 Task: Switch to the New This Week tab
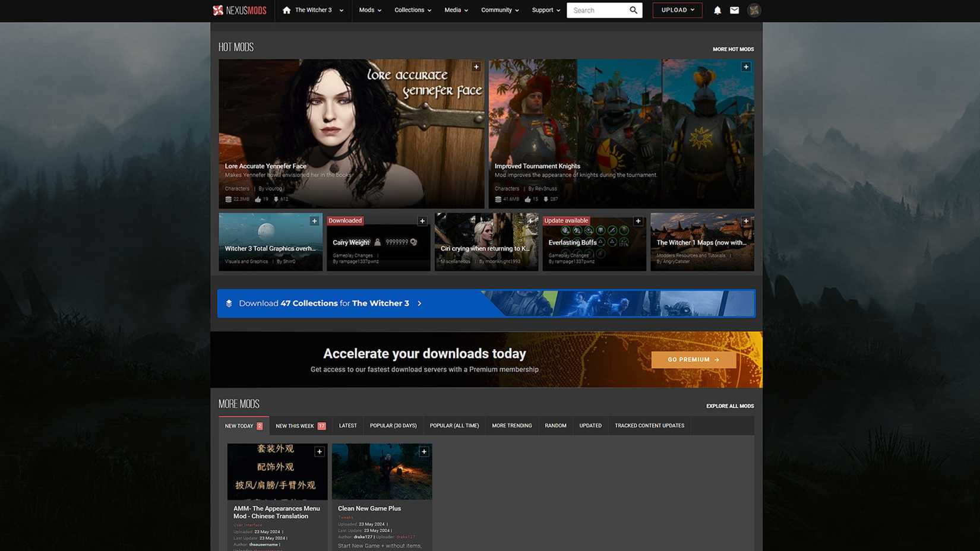pos(300,426)
